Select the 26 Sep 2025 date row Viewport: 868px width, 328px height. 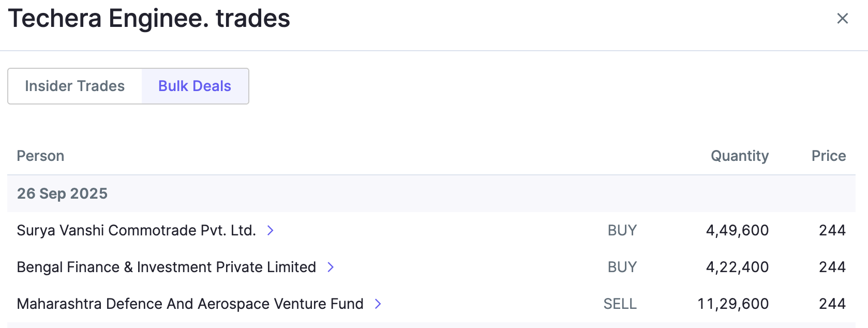click(62, 193)
